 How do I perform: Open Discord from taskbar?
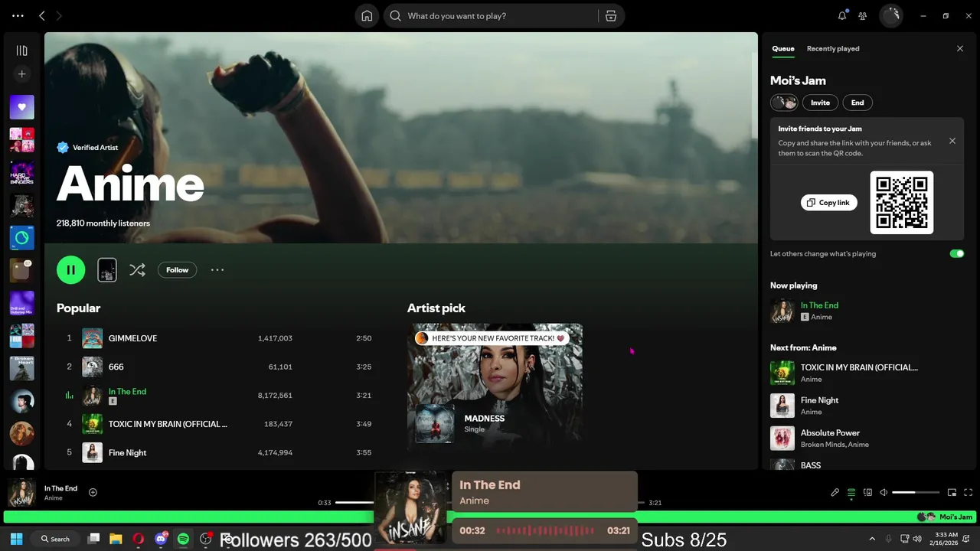(161, 539)
